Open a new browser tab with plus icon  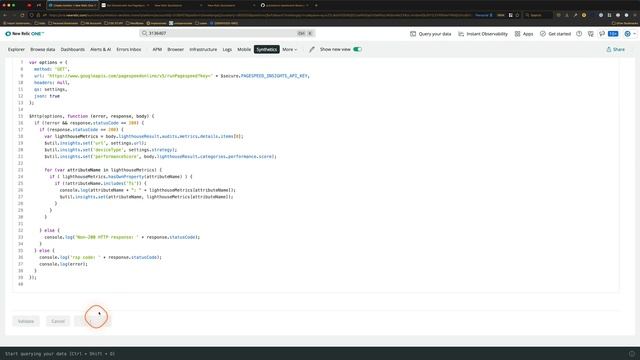coord(316,5)
